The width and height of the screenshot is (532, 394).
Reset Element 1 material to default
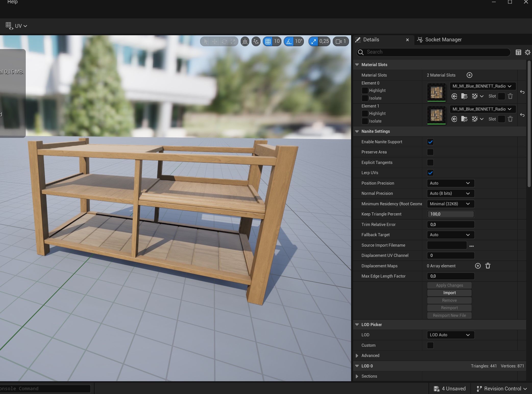(522, 115)
